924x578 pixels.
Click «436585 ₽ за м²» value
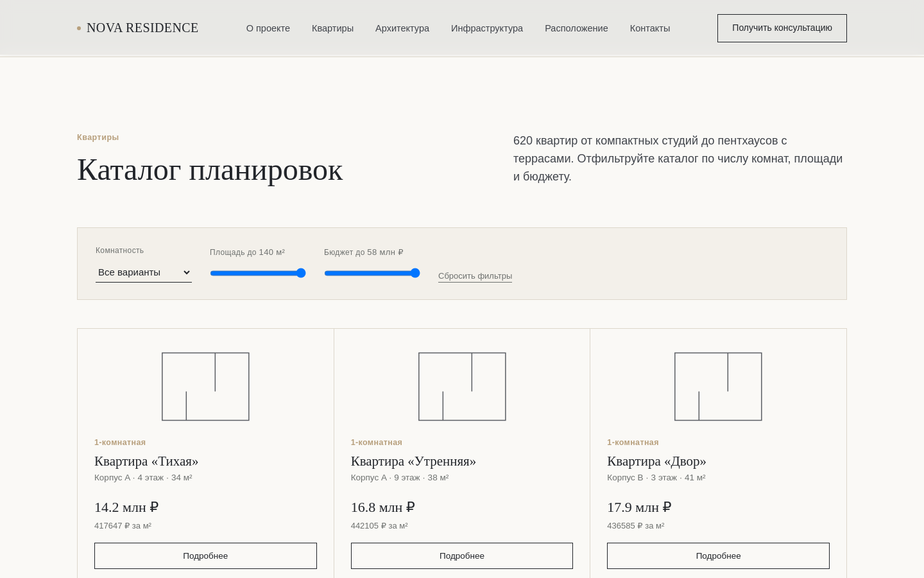coord(636,526)
